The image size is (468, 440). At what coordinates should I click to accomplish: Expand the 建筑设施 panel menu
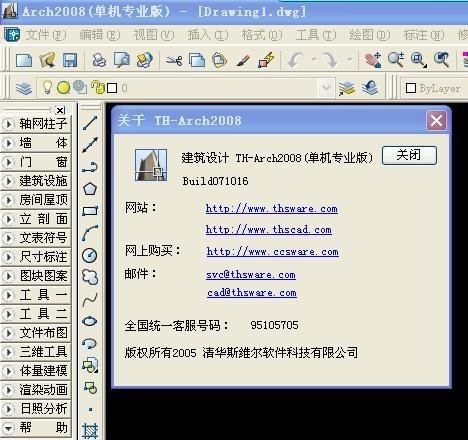(35, 181)
